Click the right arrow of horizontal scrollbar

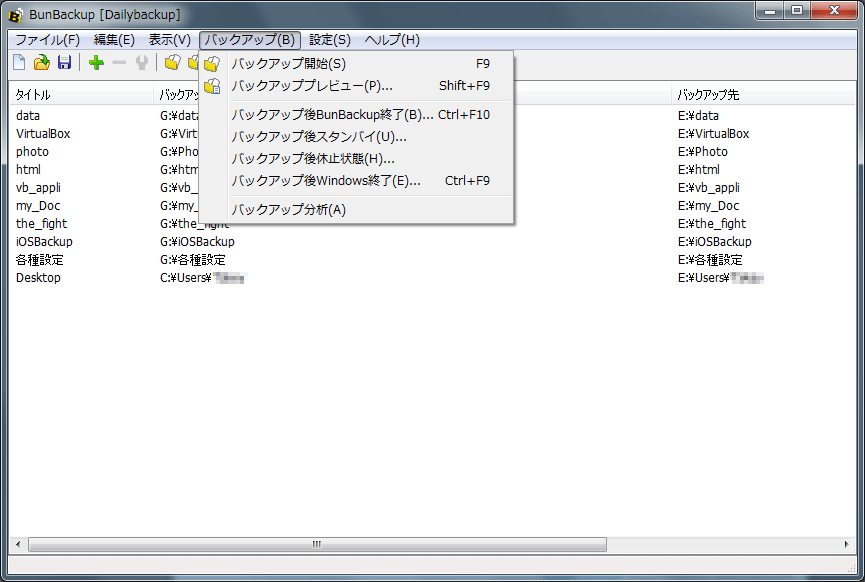click(846, 544)
